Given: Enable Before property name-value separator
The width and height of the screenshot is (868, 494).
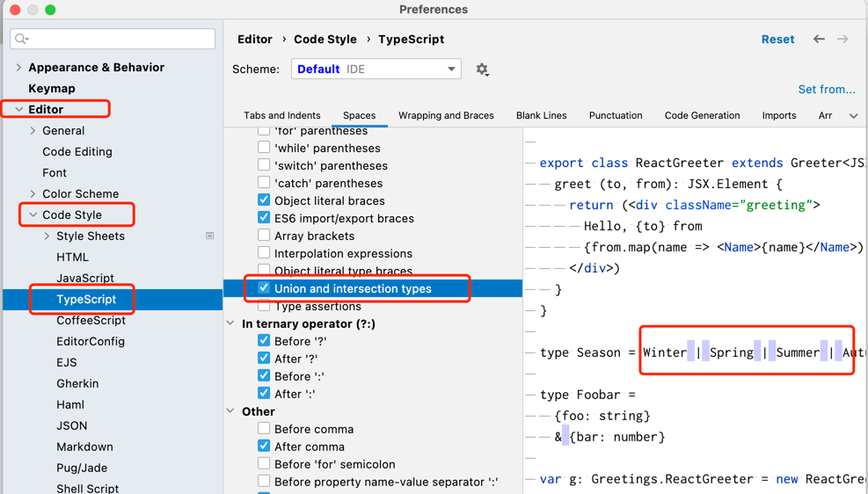Looking at the screenshot, I should click(x=264, y=482).
